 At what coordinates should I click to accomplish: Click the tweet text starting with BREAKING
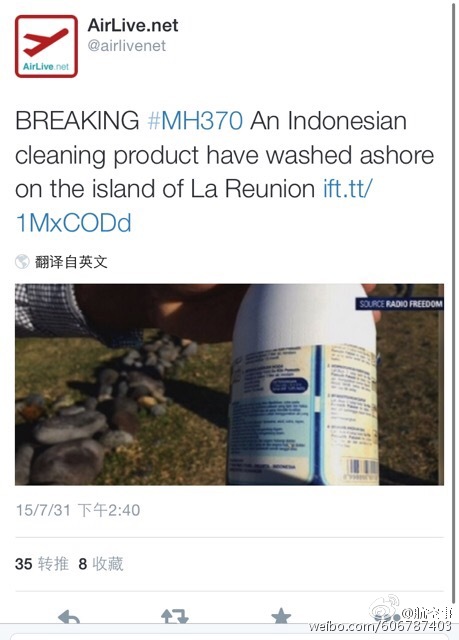[x=224, y=172]
